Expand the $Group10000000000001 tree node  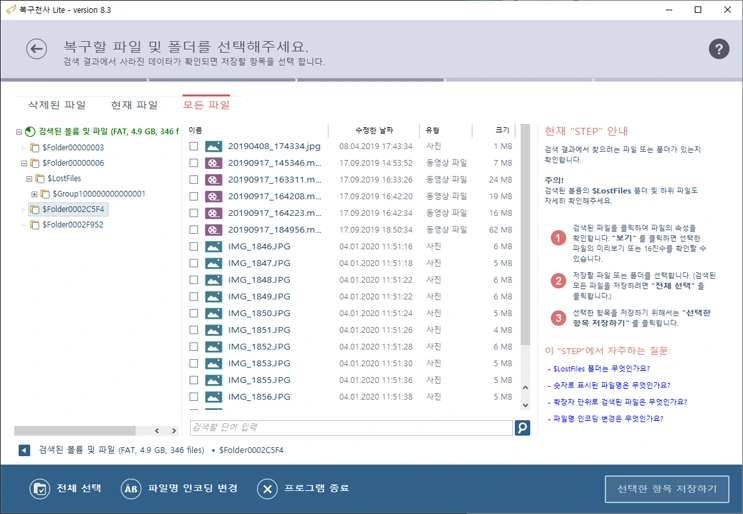tap(34, 194)
